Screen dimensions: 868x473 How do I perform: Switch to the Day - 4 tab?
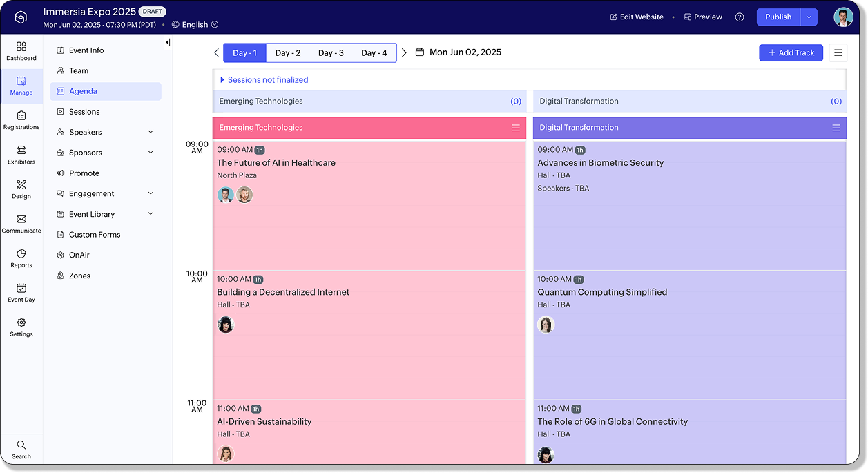click(374, 52)
